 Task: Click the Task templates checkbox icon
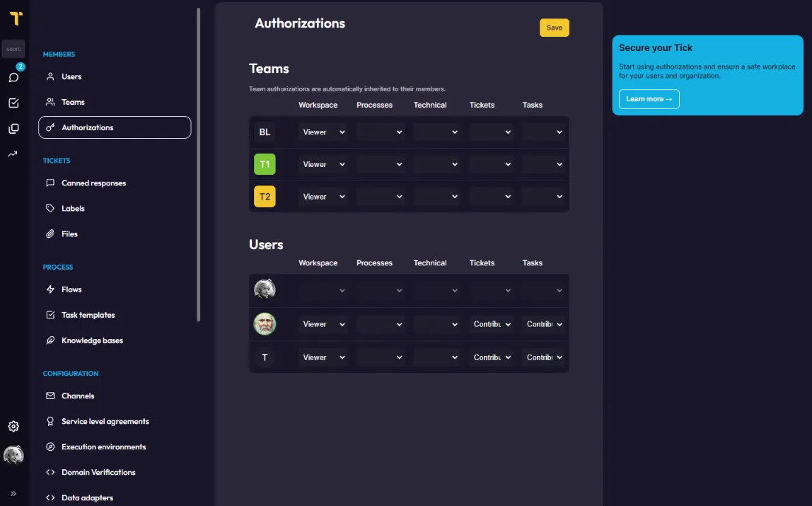click(x=50, y=315)
